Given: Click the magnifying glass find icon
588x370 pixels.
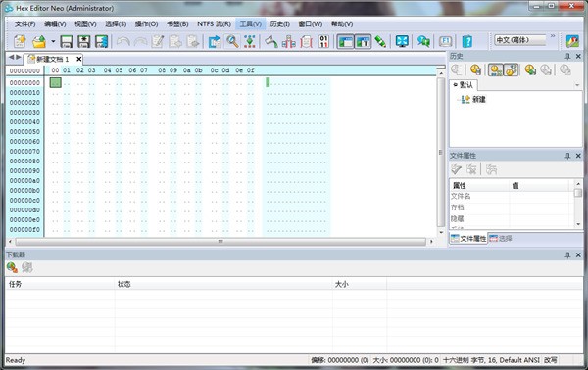Looking at the screenshot, I should pyautogui.click(x=232, y=41).
